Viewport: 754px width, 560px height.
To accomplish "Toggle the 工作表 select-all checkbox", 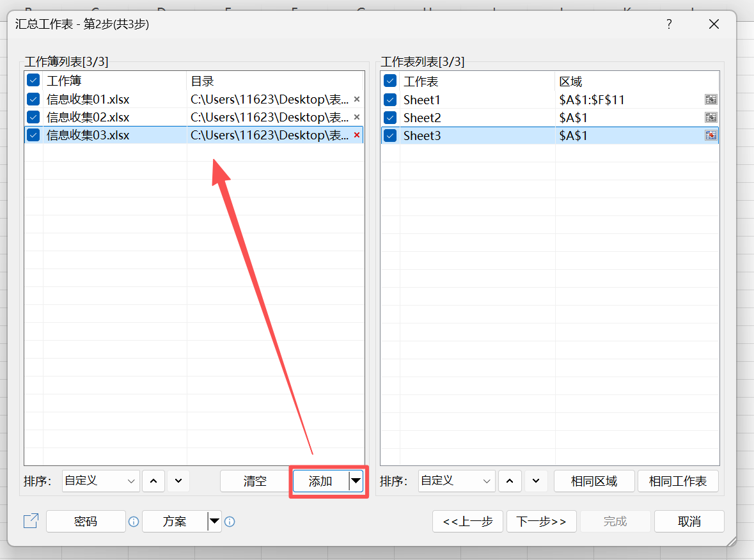I will pos(389,81).
